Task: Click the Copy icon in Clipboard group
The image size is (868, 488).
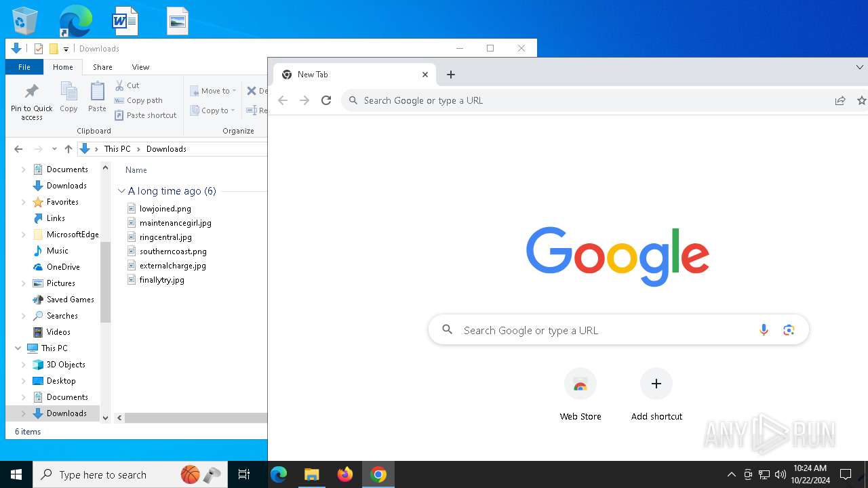Action: point(68,97)
